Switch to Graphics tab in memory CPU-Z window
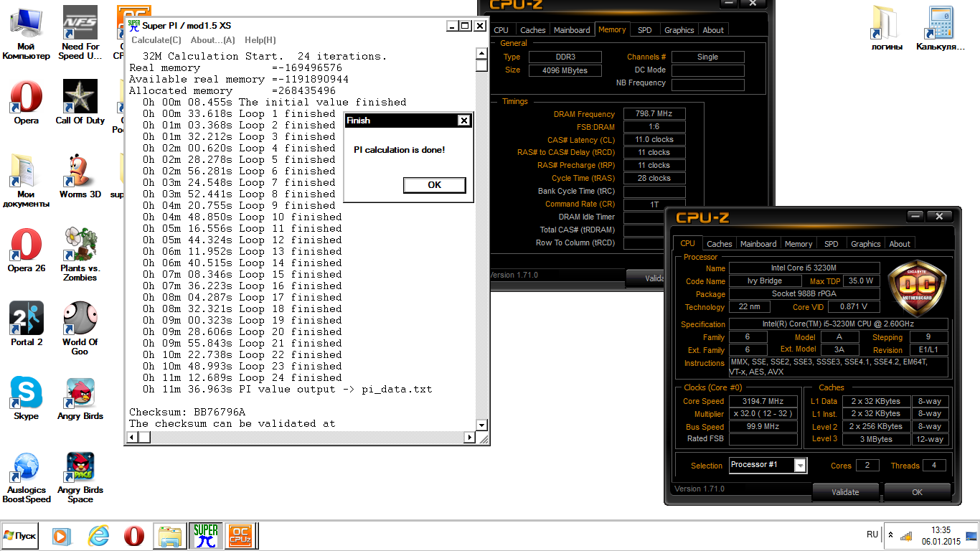 coord(679,30)
